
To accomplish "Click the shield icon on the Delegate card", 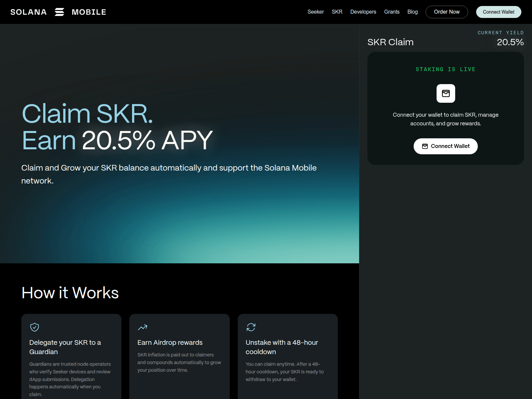I will [x=34, y=328].
